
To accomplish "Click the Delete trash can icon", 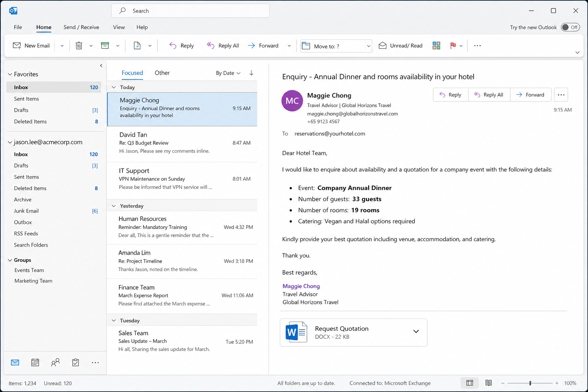I will (79, 46).
